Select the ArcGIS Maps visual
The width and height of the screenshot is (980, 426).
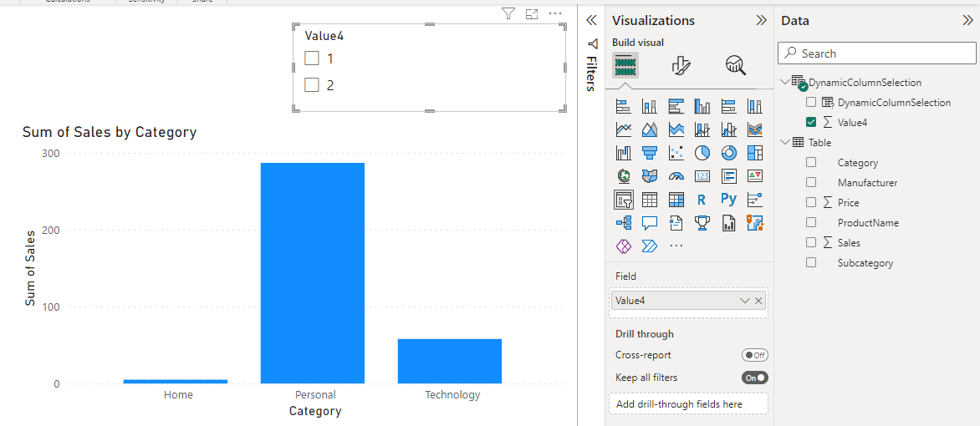[754, 222]
